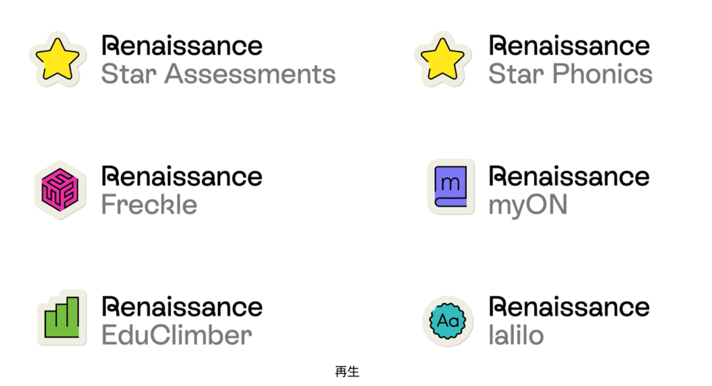
Task: Open the Star Phonics product label
Action: click(x=570, y=74)
